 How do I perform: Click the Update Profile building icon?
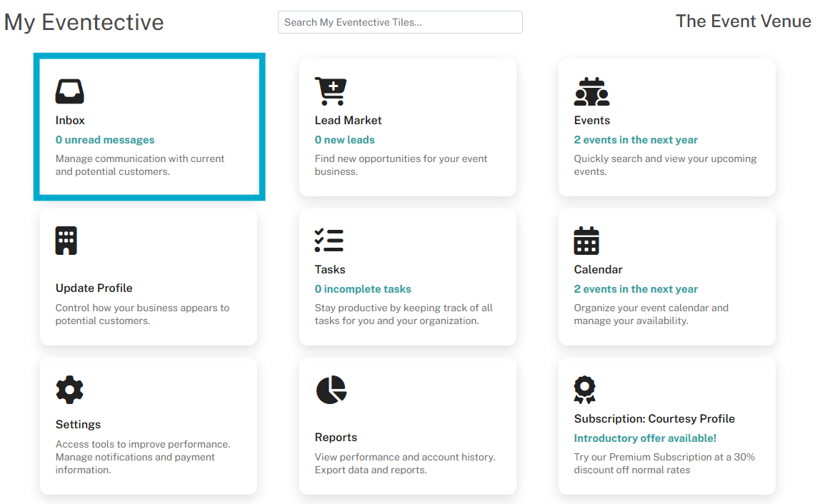(66, 241)
